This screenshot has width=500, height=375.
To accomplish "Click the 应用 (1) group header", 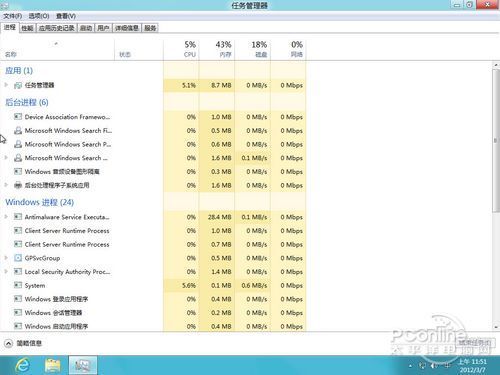I will pos(19,70).
